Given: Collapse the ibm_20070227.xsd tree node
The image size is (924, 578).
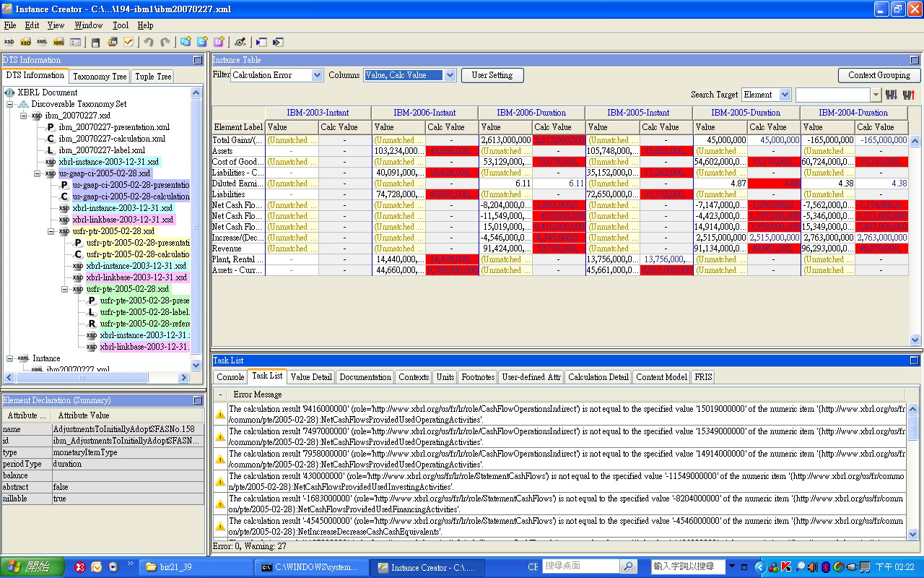Looking at the screenshot, I should (x=24, y=116).
